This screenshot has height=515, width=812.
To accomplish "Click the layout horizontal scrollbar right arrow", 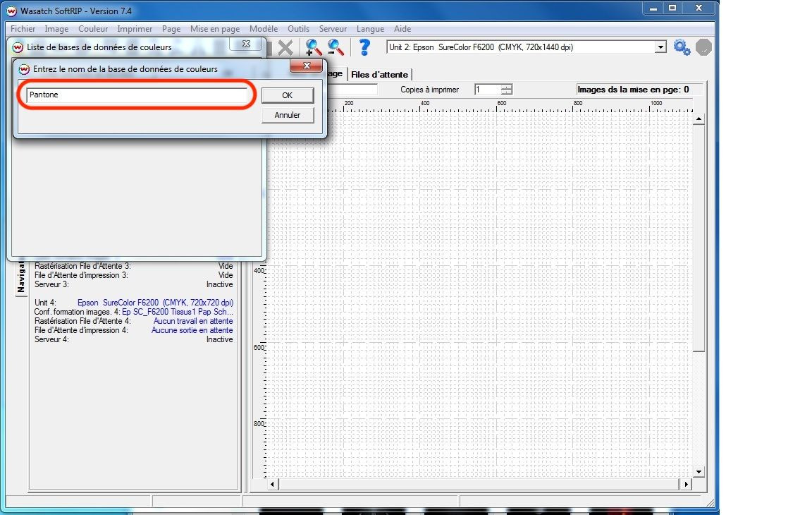I will point(686,484).
